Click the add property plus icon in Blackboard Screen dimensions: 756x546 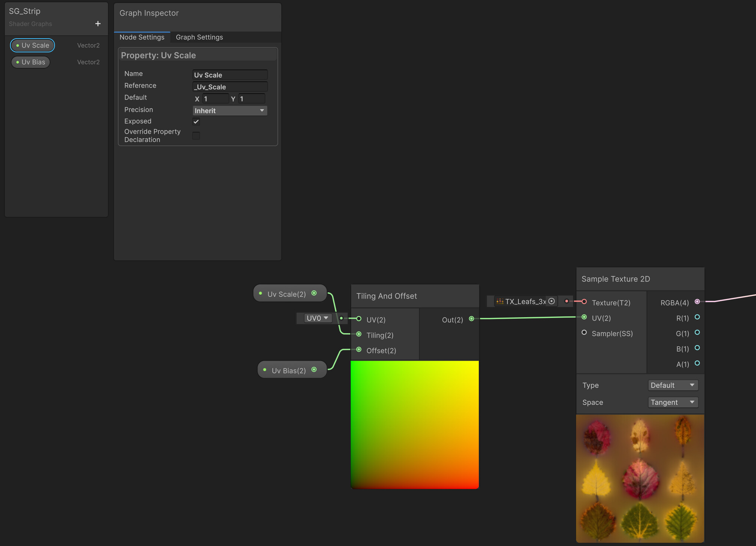tap(98, 23)
